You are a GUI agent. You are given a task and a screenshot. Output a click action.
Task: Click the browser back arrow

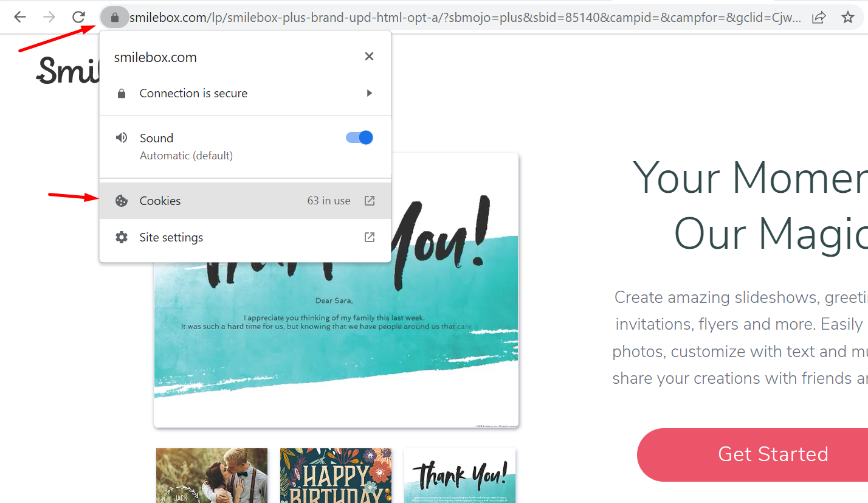tap(20, 17)
